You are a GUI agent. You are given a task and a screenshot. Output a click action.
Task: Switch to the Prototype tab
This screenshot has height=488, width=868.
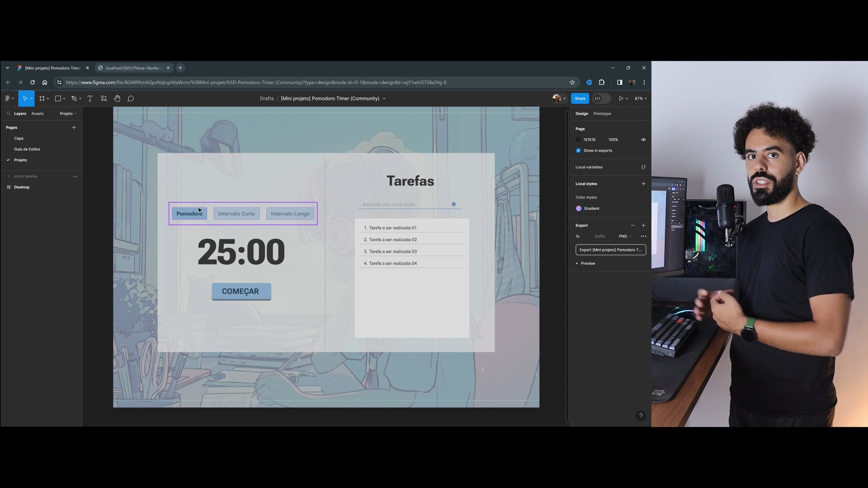[602, 114]
